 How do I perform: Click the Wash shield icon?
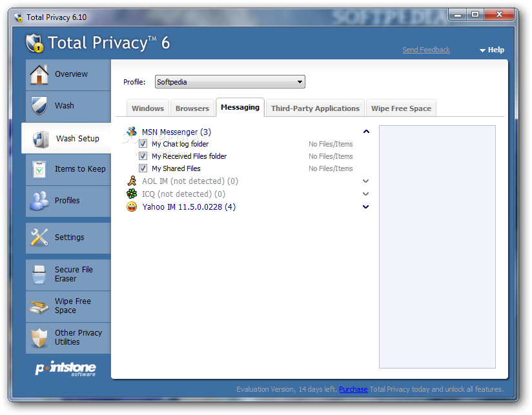[39, 105]
